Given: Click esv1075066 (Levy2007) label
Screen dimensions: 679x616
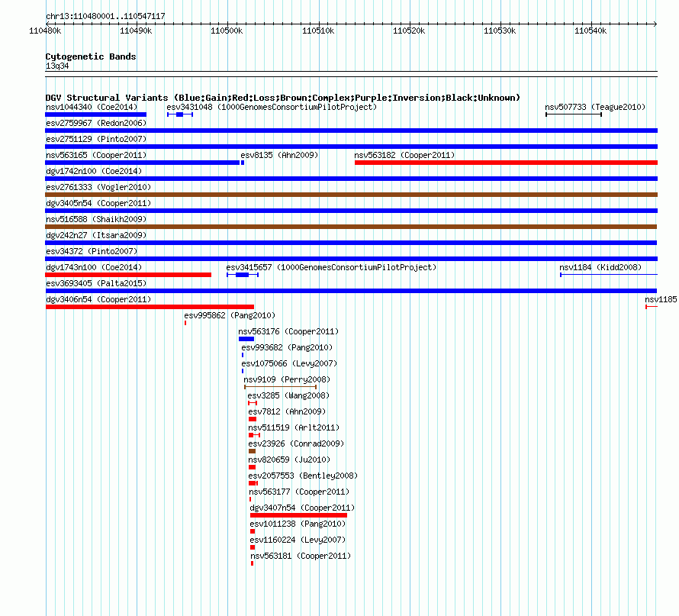Looking at the screenshot, I should (289, 363).
